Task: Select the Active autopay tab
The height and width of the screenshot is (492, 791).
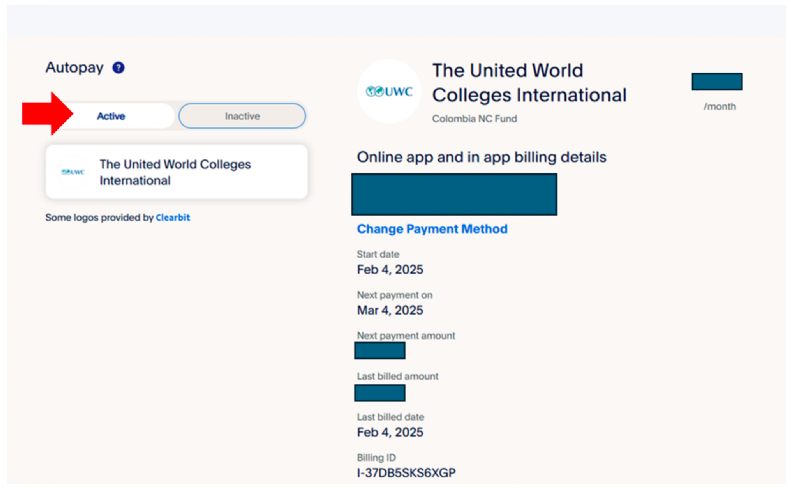Action: click(111, 116)
